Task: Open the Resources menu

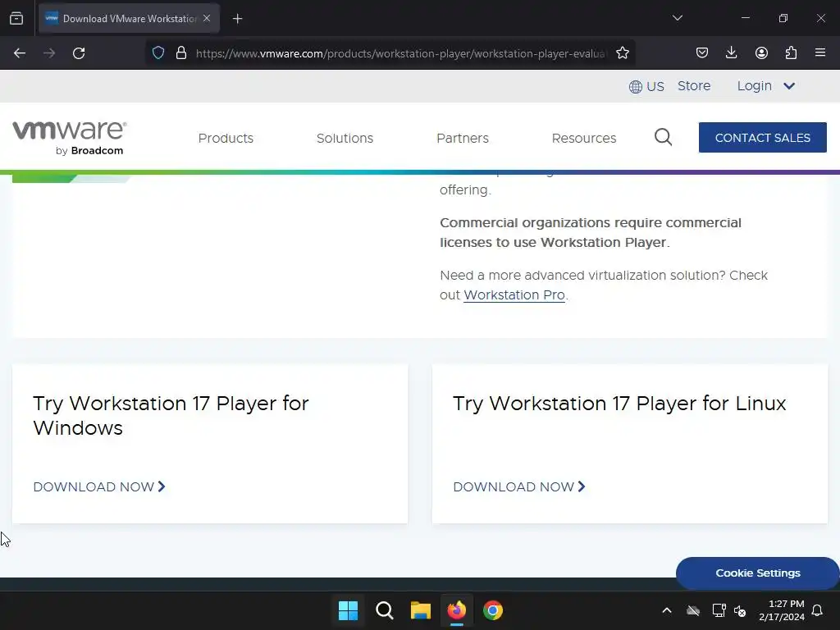Action: (x=584, y=138)
